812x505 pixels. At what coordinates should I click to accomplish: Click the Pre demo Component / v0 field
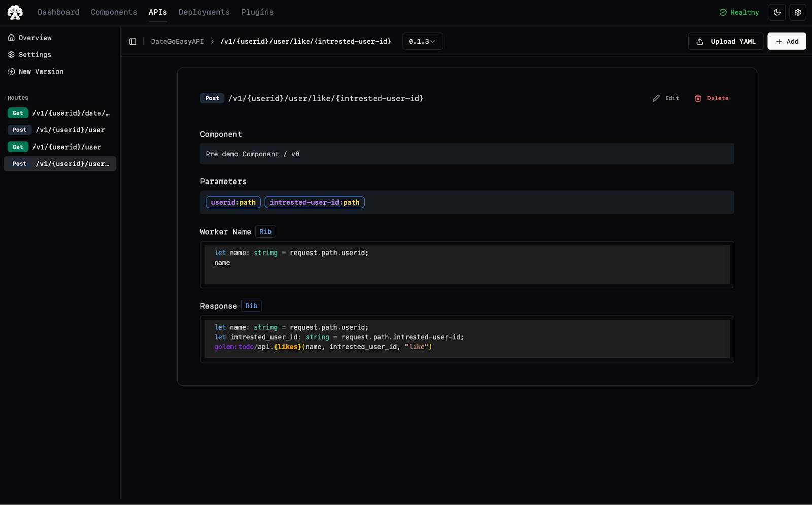[467, 154]
